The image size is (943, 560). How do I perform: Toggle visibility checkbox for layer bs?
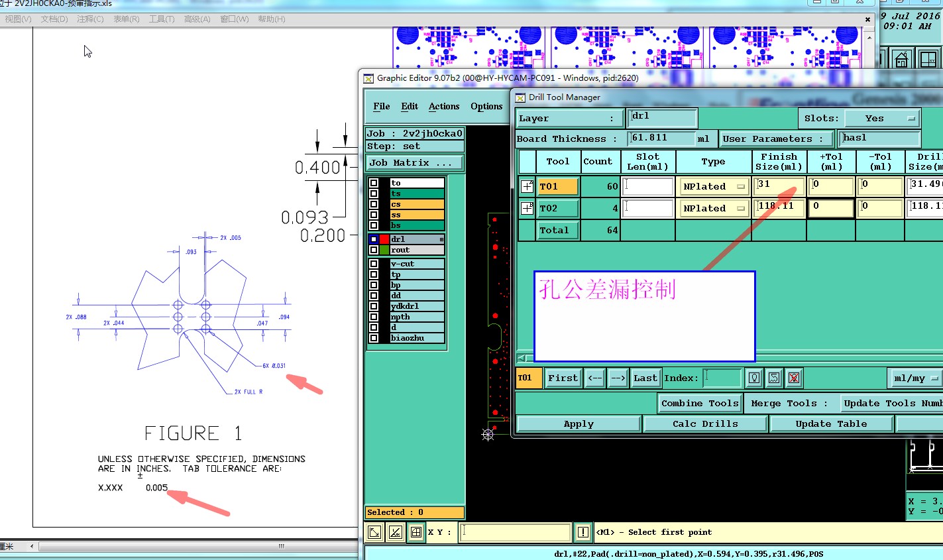pos(374,225)
